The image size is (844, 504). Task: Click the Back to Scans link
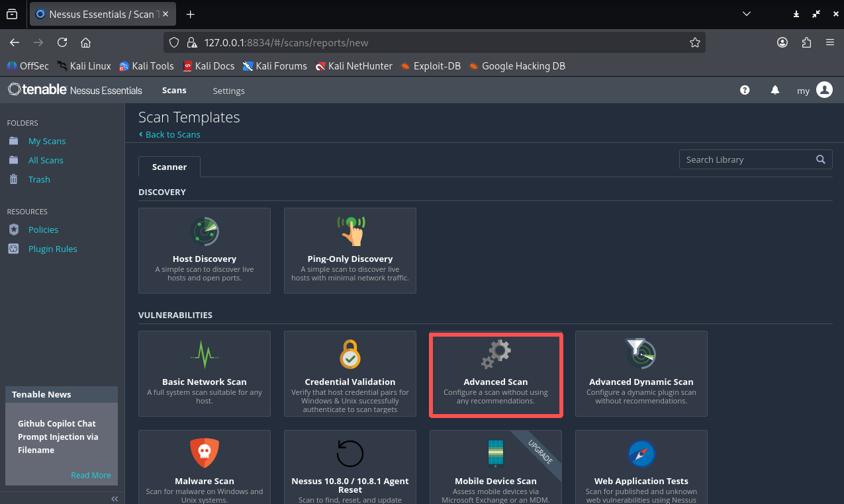[x=169, y=134]
